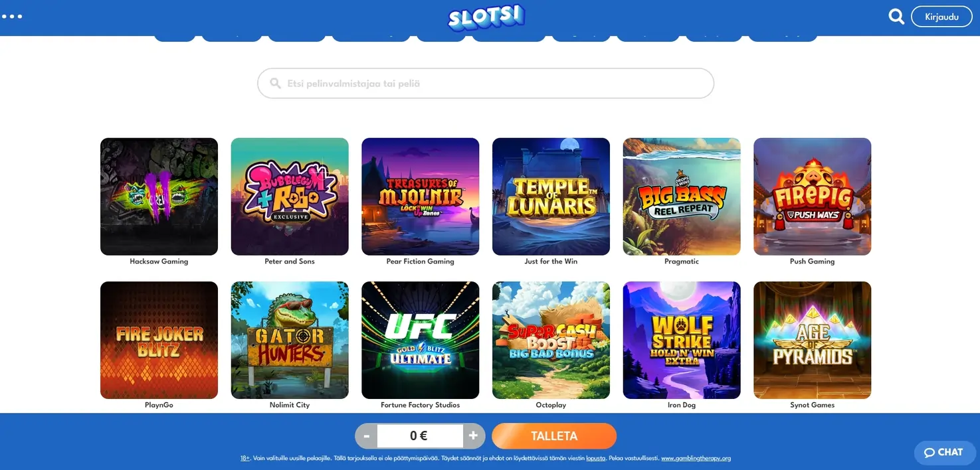Open the Chat bubble widget
This screenshot has width=980, height=470.
(943, 452)
